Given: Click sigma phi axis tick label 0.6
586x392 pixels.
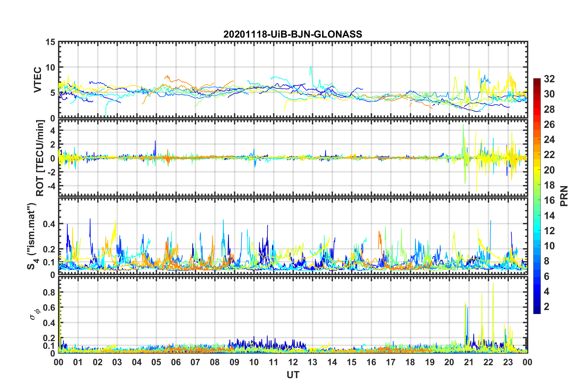Looking at the screenshot, I should pyautogui.click(x=49, y=308).
